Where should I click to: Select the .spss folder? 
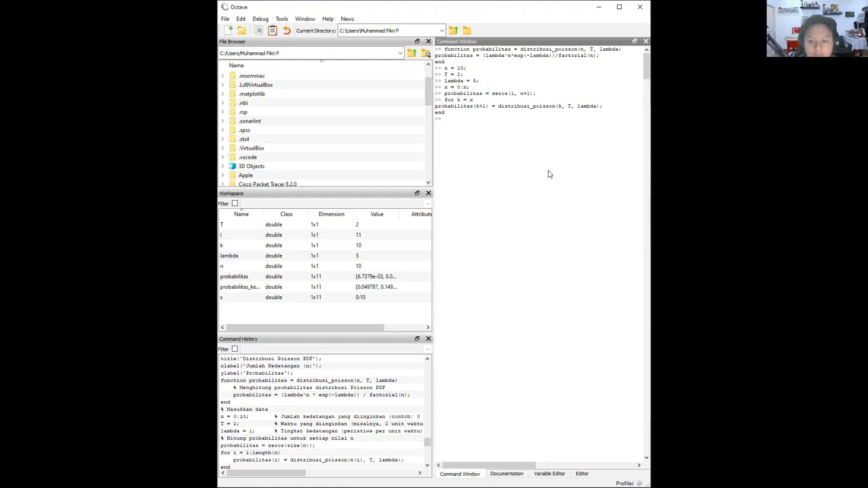[244, 130]
